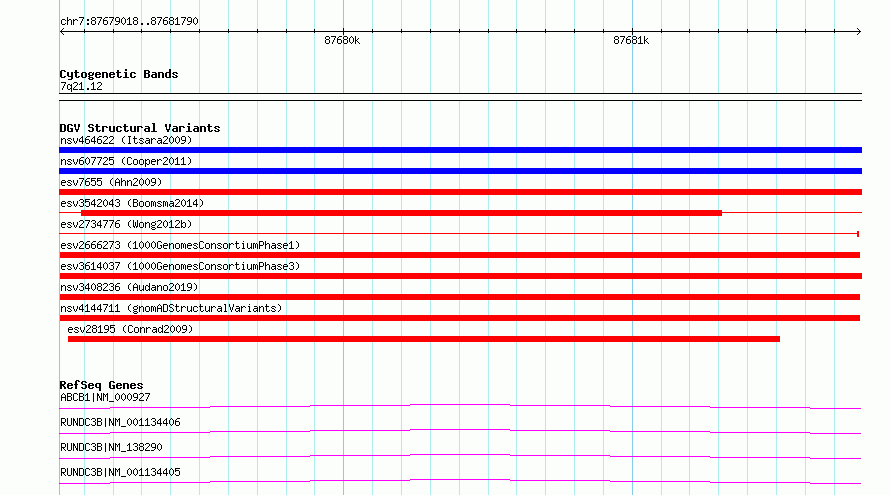Click the chr7:87679018..87681790 coordinate label
890x495 pixels.
[x=129, y=21]
